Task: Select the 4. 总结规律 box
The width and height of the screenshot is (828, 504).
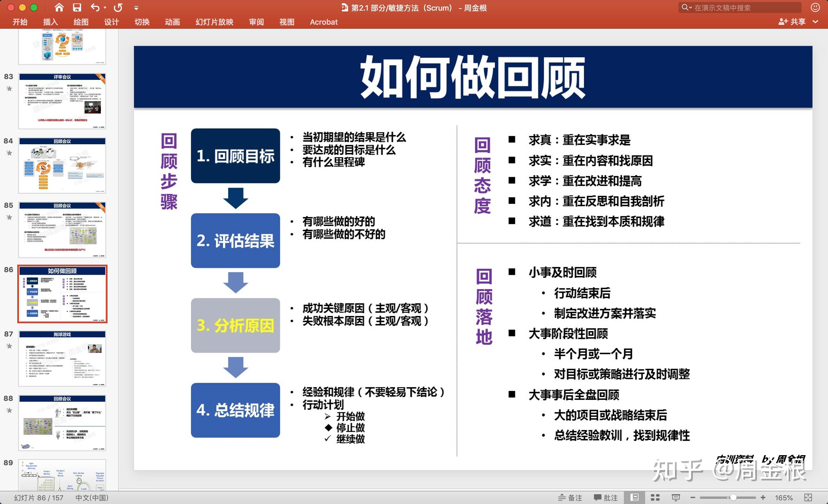Action: pos(235,410)
